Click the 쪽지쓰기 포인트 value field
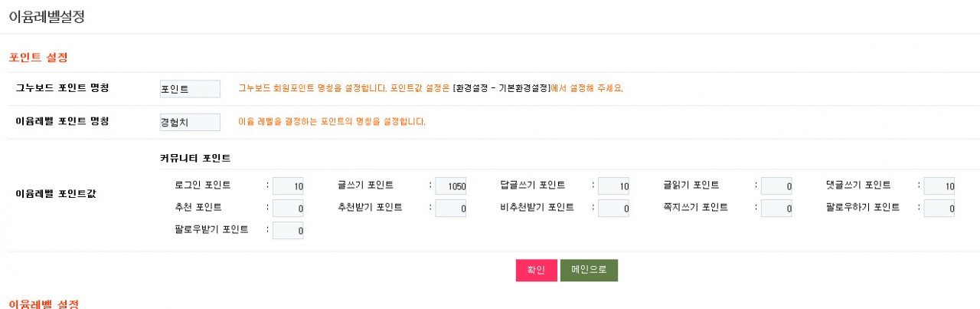Screen dimensions: 980x309 pyautogui.click(x=776, y=209)
